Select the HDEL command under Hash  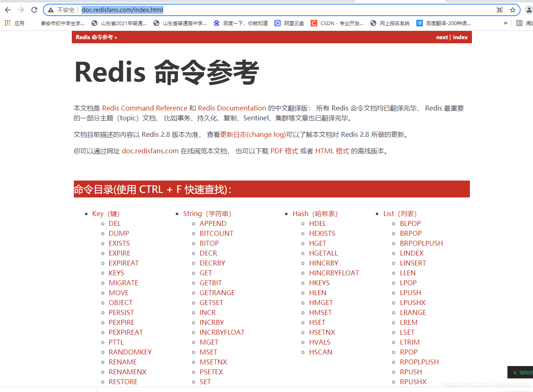317,223
